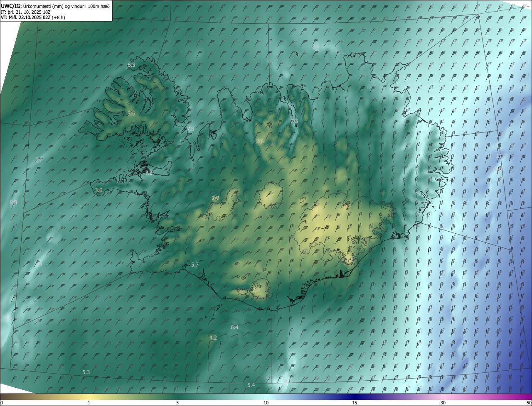Click the 2.6 value in north Iceland
Image resolution: width=532 pixels, height=406 pixels.
[x=260, y=142]
